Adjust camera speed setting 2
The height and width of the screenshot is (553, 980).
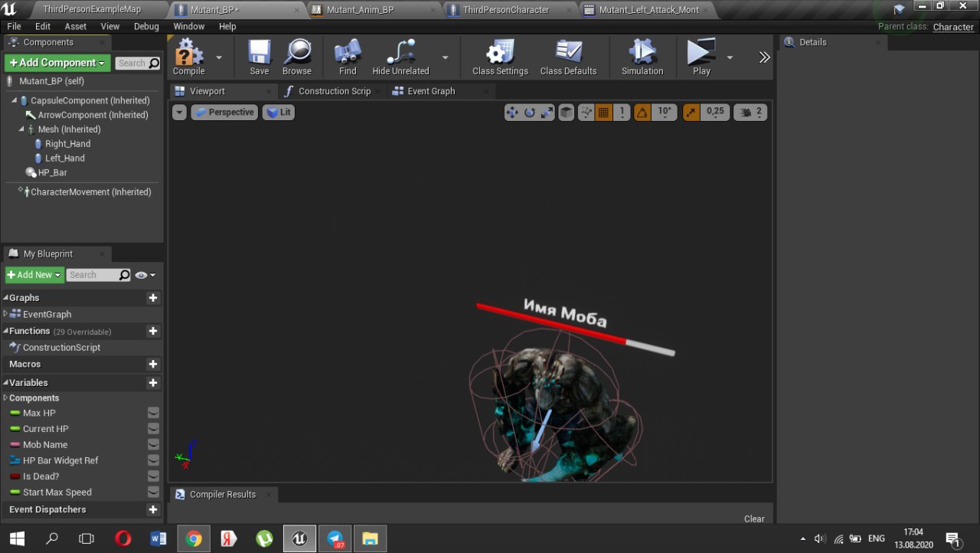[x=751, y=113]
